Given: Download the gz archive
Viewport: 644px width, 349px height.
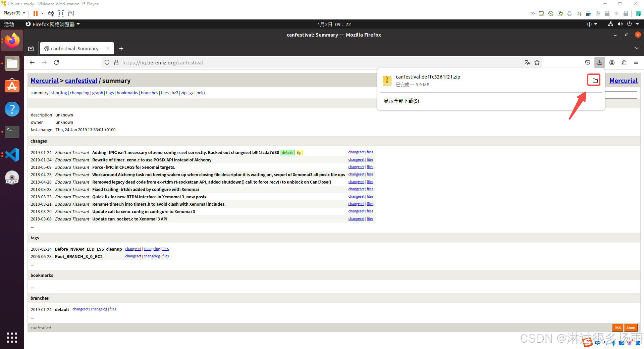Looking at the screenshot, I should pyautogui.click(x=192, y=93).
